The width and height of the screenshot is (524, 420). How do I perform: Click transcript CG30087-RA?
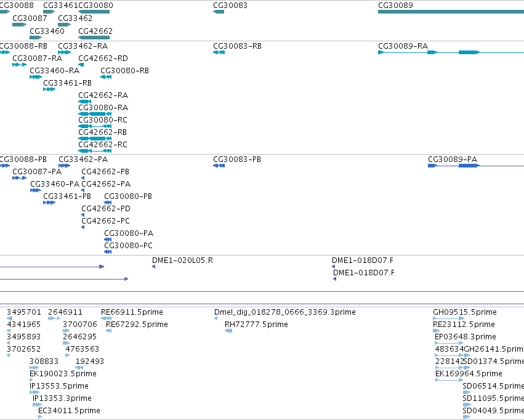click(19, 65)
